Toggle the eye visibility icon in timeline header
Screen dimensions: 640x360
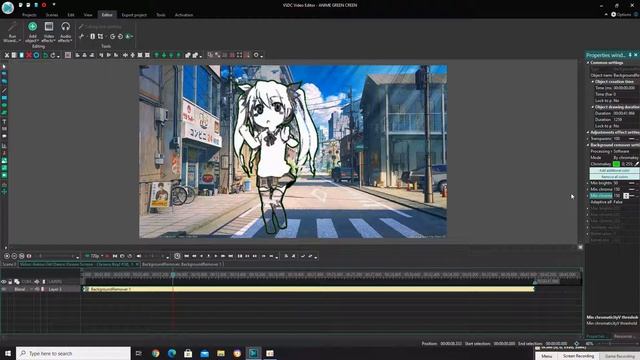(4, 282)
